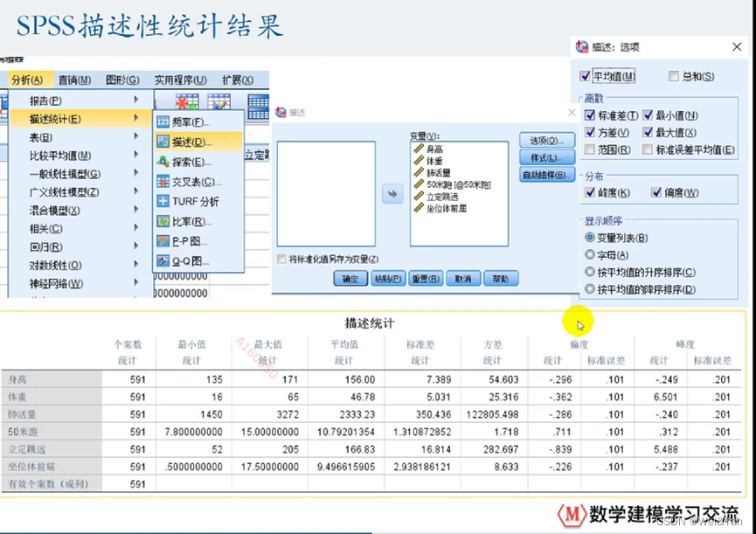
Task: Open the 探索(E) explore icon
Action: (x=163, y=162)
